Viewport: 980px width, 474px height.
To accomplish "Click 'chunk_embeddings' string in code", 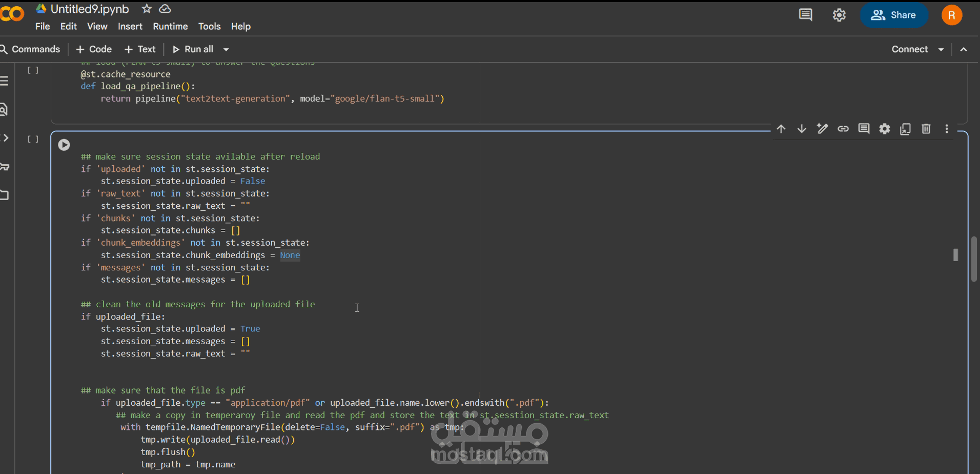I will [140, 243].
